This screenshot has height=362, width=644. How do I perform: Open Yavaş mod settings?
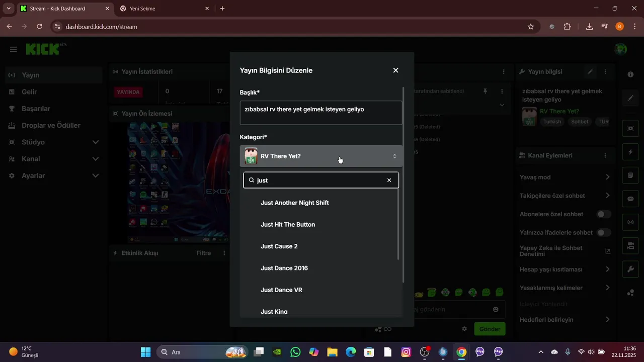click(x=565, y=177)
